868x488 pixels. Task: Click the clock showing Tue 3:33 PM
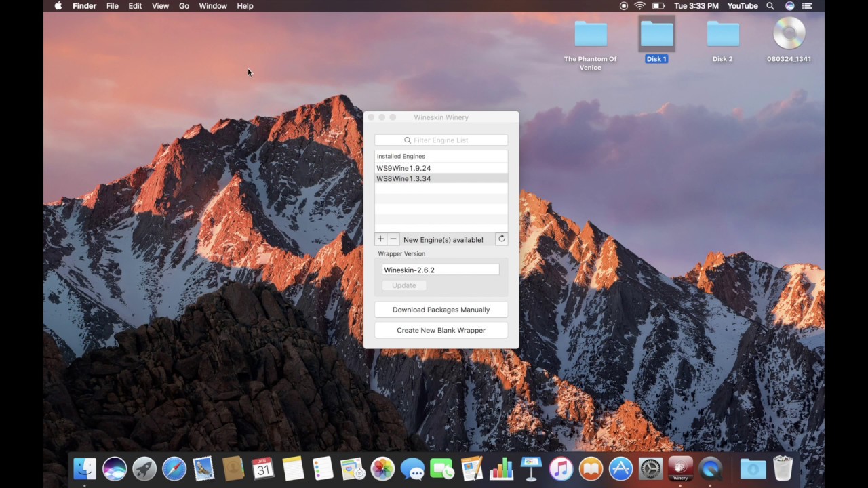click(x=696, y=6)
